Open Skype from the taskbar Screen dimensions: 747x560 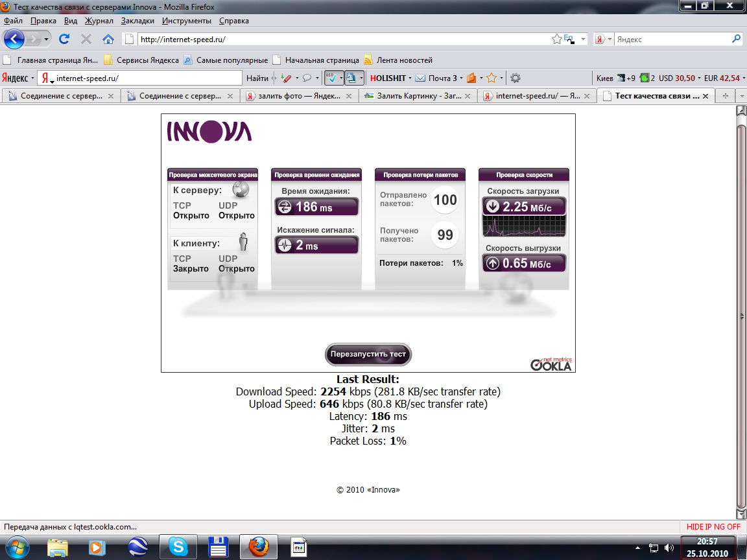(x=178, y=546)
